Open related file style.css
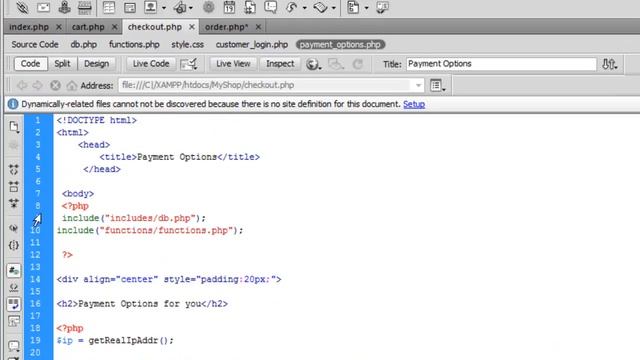This screenshot has height=360, width=640. click(x=187, y=44)
